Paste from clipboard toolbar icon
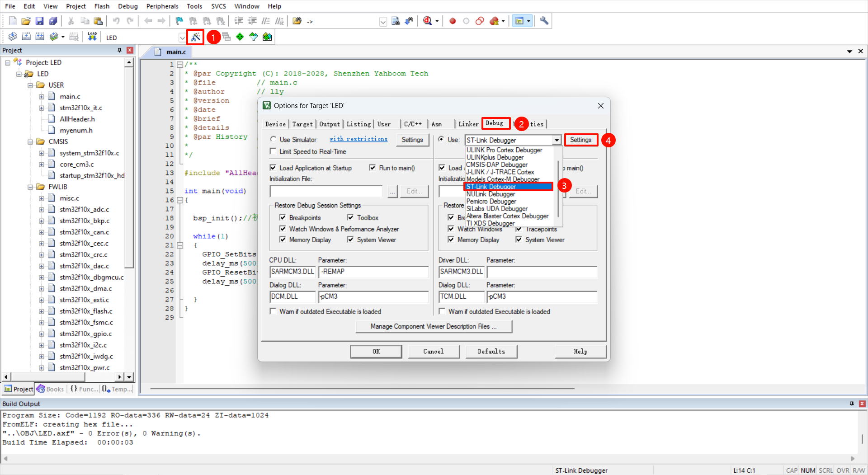This screenshot has width=868, height=475. point(98,21)
